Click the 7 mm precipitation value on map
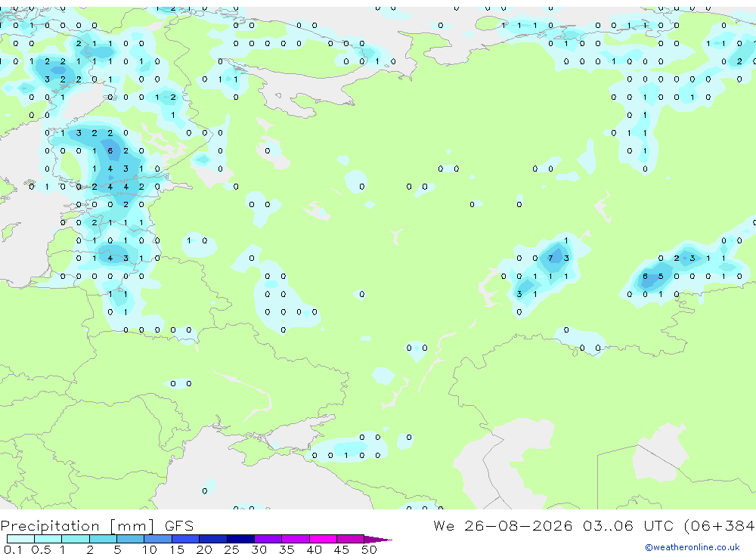Screen dimensions: 756x554 pyautogui.click(x=550, y=258)
